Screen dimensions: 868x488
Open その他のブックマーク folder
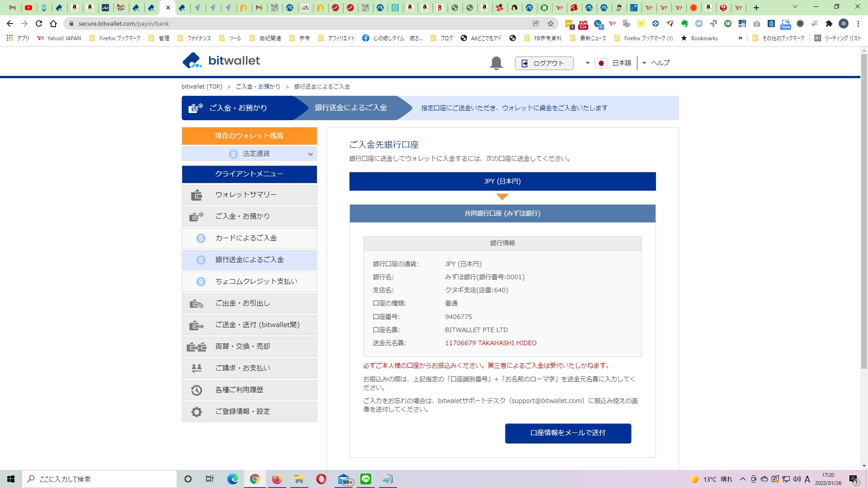coord(778,38)
